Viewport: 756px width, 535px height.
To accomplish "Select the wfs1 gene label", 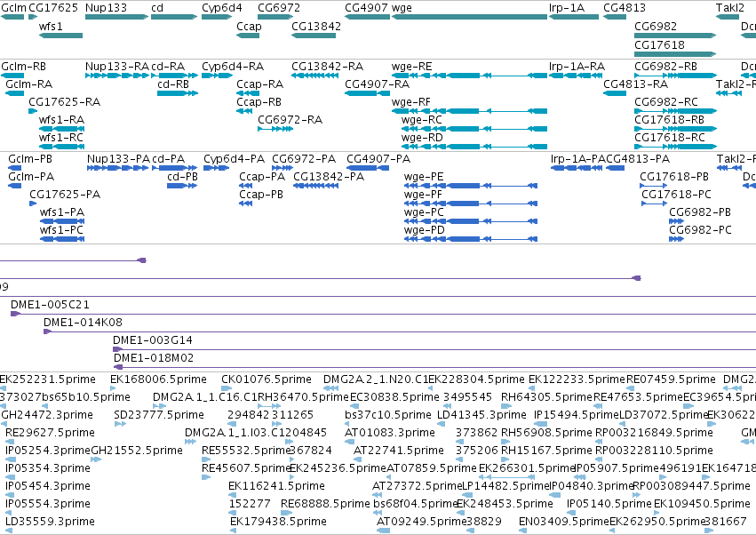I will [x=51, y=26].
